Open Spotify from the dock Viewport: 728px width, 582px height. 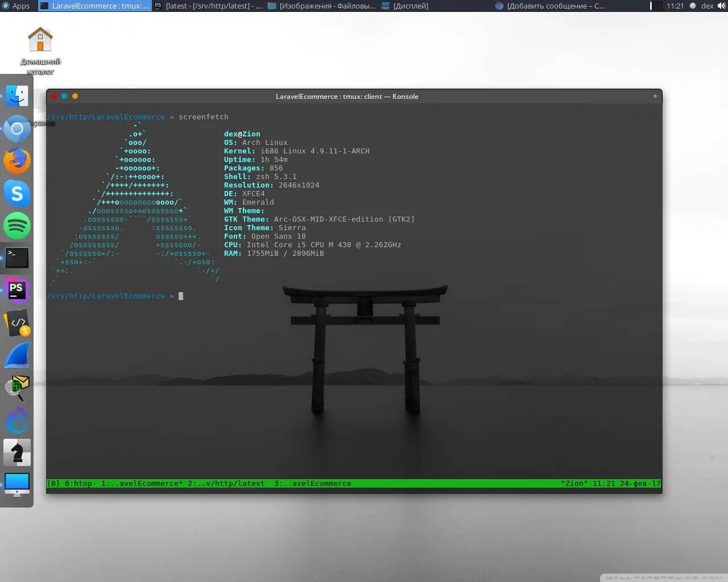click(x=17, y=226)
